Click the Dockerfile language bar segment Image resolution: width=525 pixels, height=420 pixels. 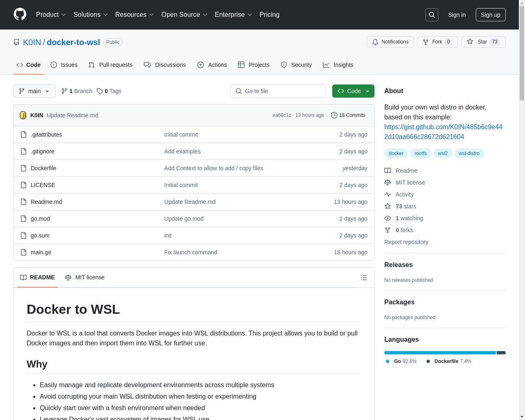(x=501, y=353)
